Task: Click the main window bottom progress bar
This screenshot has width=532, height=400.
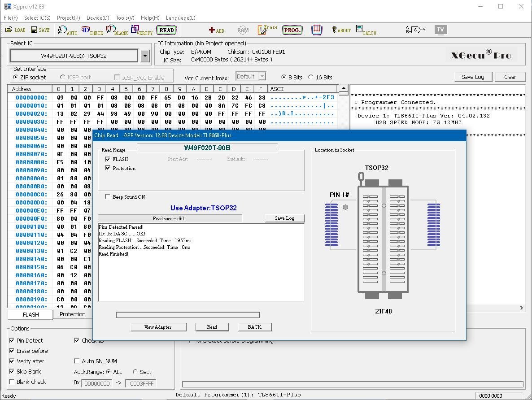Action: (353, 384)
